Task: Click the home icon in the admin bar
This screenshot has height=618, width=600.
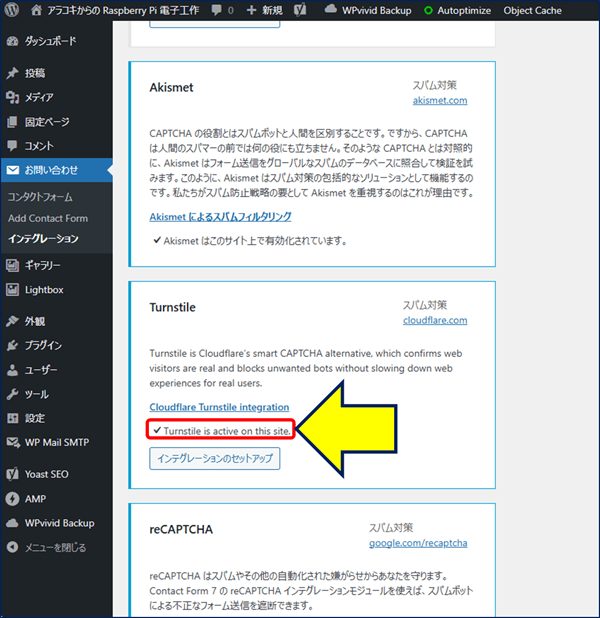Action: point(36,10)
